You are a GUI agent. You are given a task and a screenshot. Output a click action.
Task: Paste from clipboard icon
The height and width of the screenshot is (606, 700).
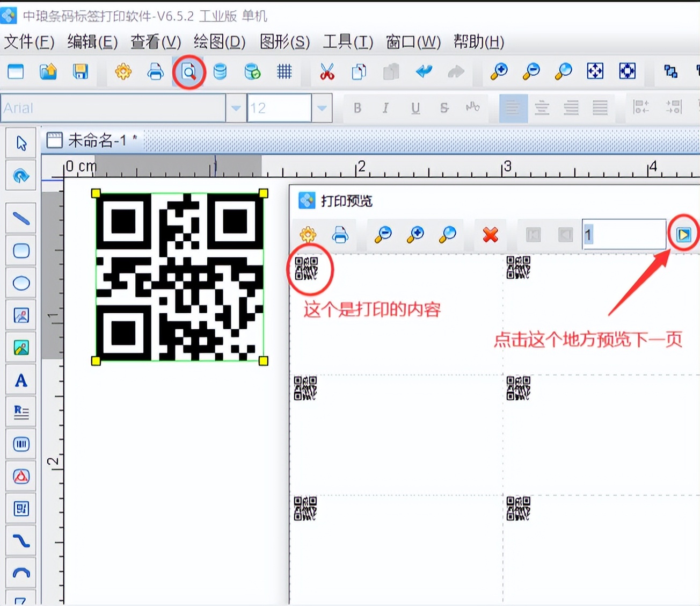pyautogui.click(x=391, y=71)
